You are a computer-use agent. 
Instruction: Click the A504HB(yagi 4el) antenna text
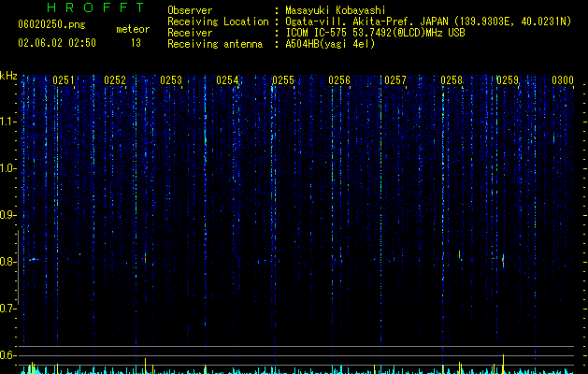[330, 44]
